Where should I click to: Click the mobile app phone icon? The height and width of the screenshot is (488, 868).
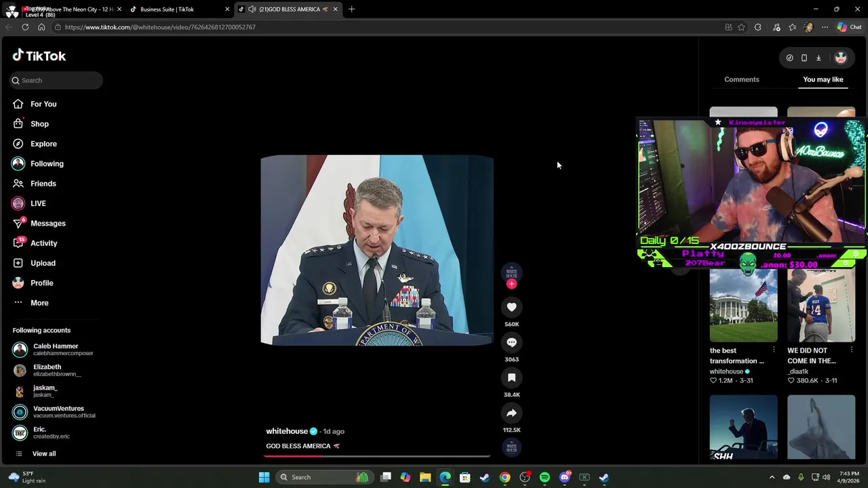(804, 58)
